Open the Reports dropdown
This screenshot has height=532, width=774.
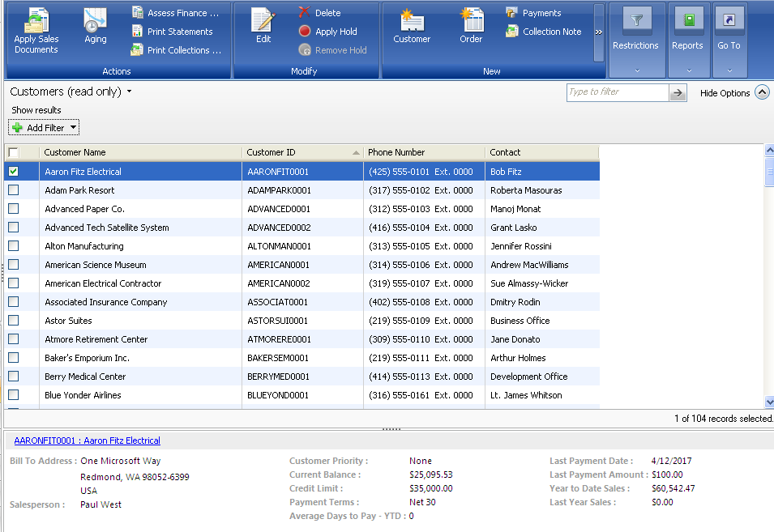[x=687, y=40]
